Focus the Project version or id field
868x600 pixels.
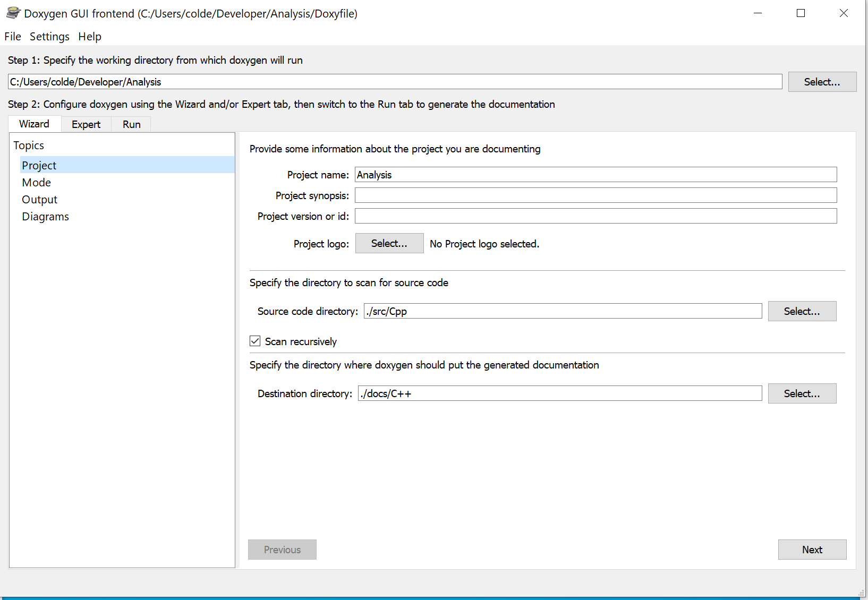(x=596, y=216)
